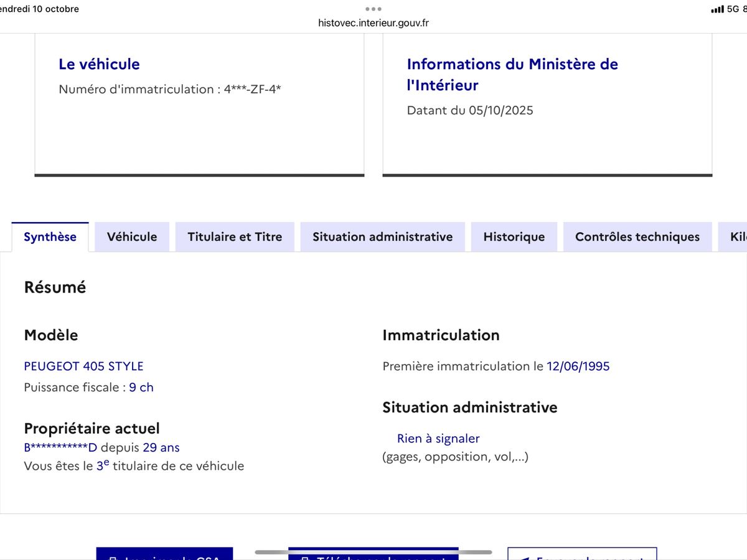Tap the histovec.interieur.gouv.fr address bar

pos(374,23)
